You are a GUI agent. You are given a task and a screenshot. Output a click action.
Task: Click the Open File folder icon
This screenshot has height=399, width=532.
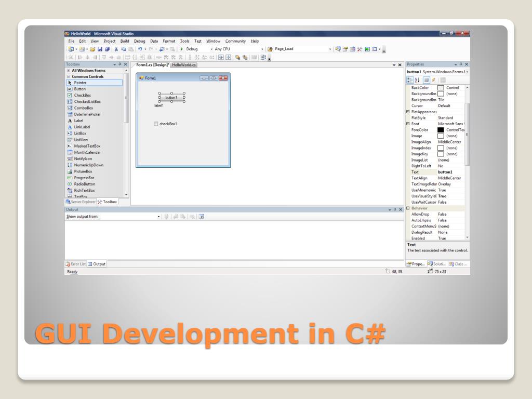click(92, 49)
